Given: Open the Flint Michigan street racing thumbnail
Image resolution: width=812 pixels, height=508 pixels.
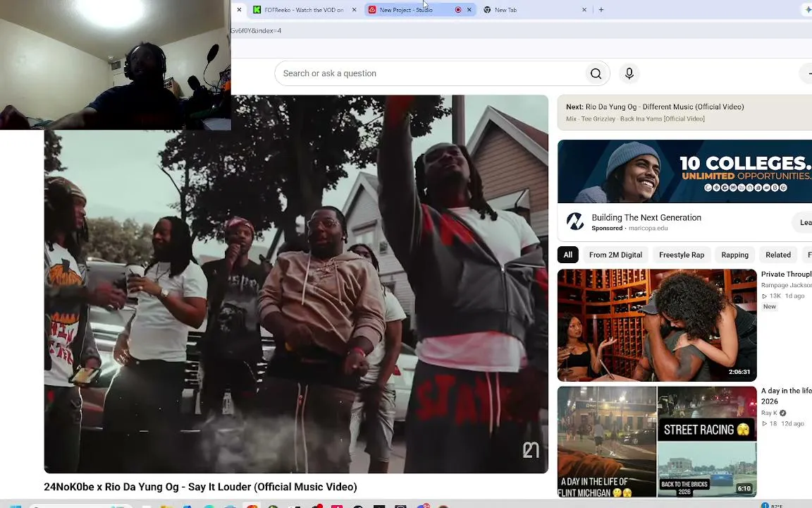Looking at the screenshot, I should pyautogui.click(x=657, y=442).
